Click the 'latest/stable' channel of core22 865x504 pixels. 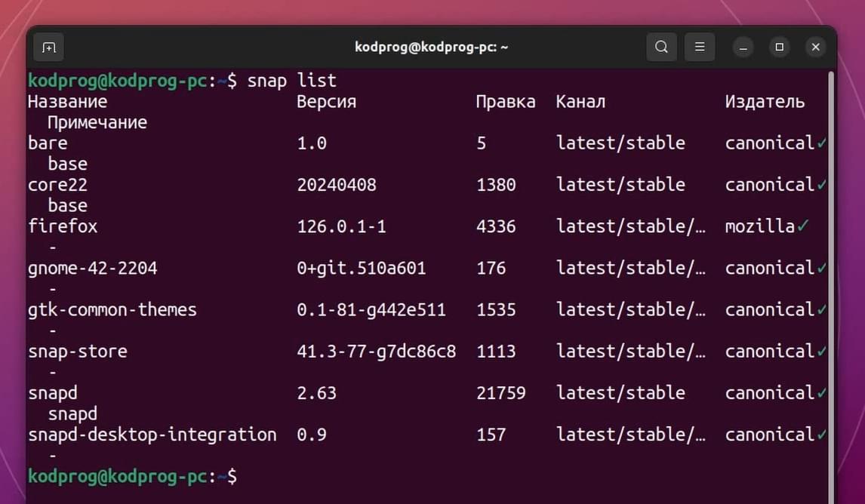coord(620,186)
